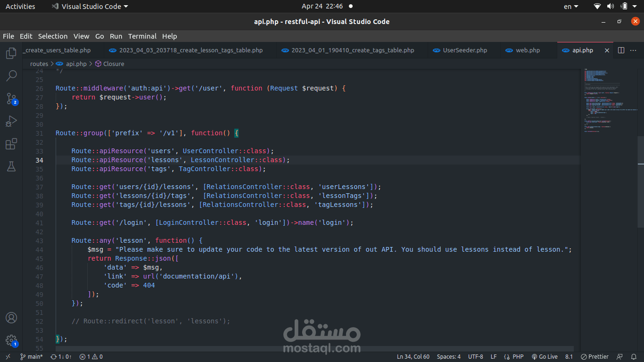
Task: Open the Extensions view
Action: [11, 144]
